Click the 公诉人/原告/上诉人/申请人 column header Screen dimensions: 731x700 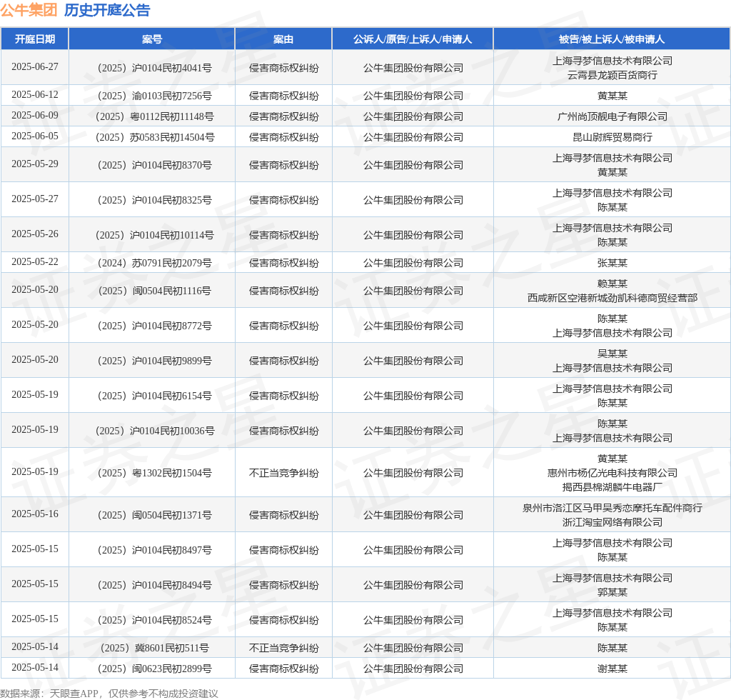pyautogui.click(x=413, y=39)
